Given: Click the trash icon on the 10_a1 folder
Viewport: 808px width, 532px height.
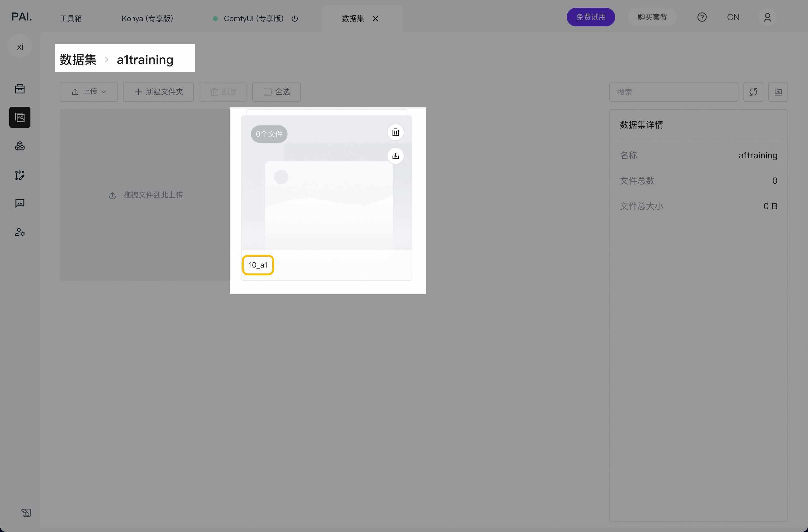Looking at the screenshot, I should tap(395, 132).
